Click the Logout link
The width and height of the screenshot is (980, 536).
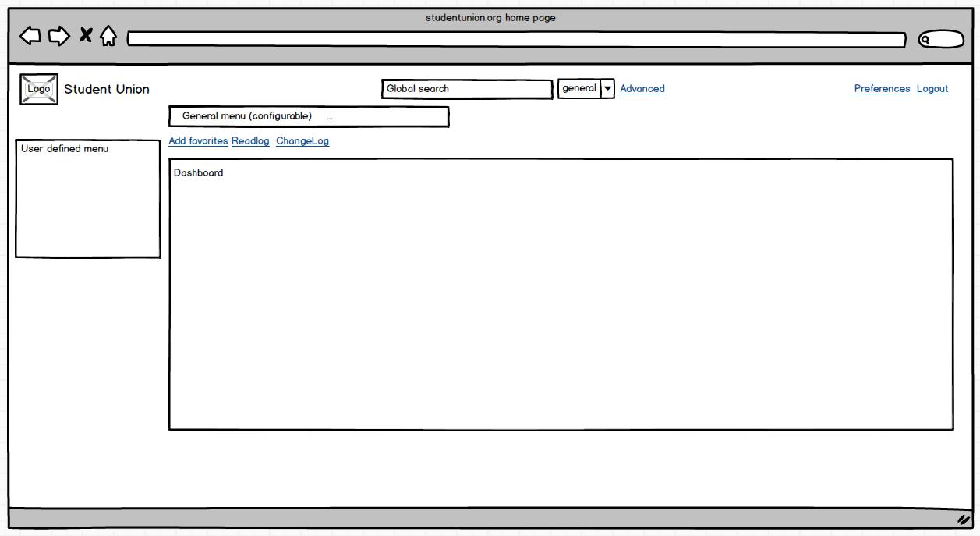[x=932, y=89]
